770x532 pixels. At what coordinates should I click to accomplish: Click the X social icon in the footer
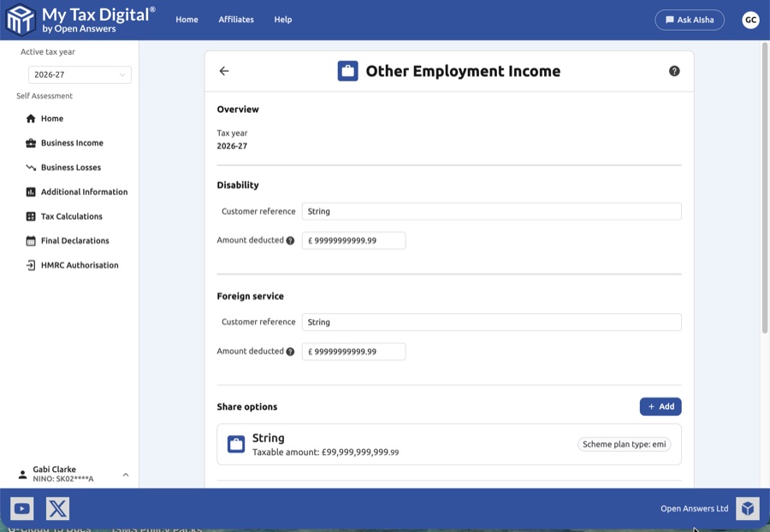pos(56,508)
